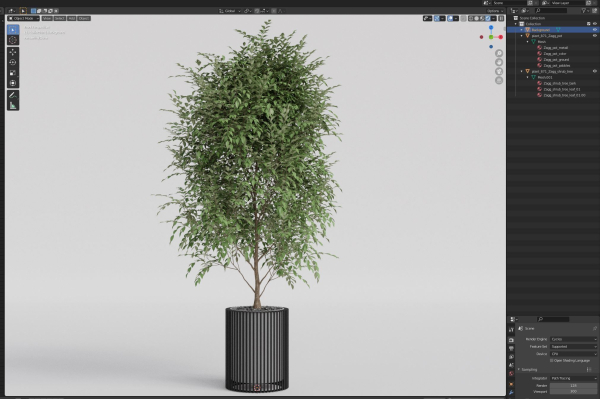
Task: Hide the Background object
Action: tap(595, 30)
